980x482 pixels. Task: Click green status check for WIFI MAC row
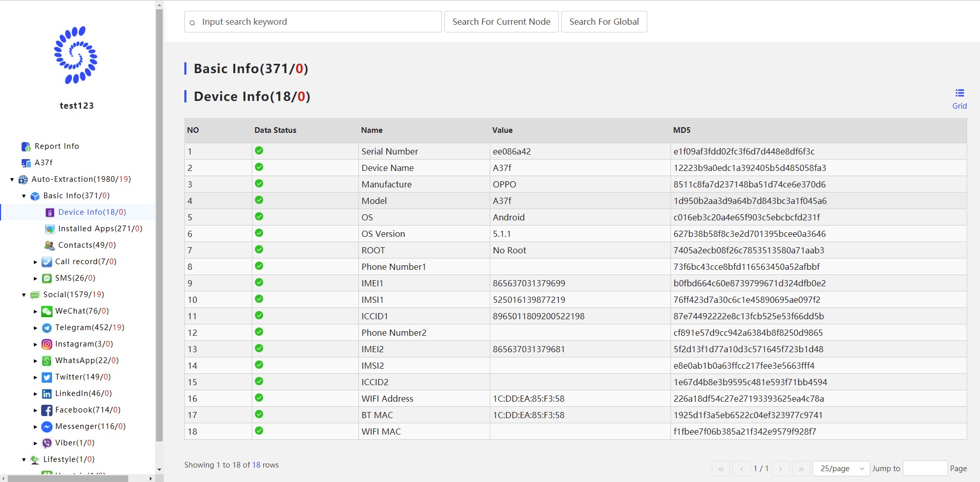click(x=259, y=431)
